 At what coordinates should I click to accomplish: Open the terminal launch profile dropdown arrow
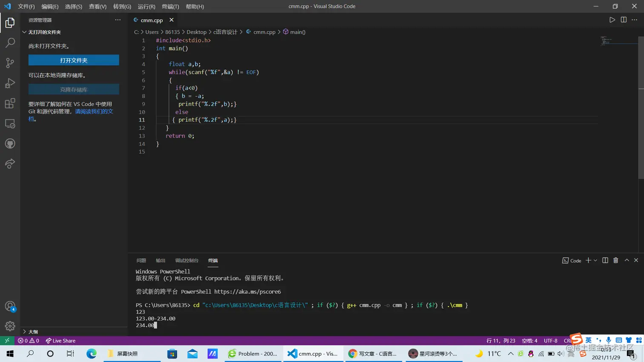[595, 260]
